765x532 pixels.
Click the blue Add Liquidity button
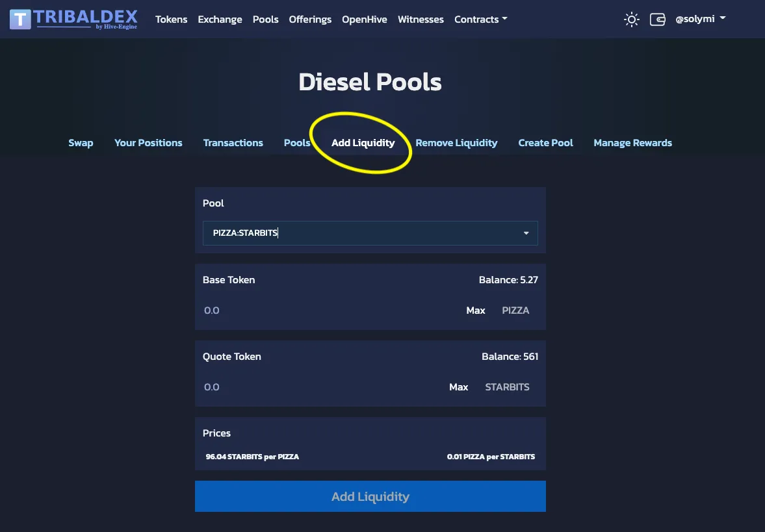coord(370,496)
